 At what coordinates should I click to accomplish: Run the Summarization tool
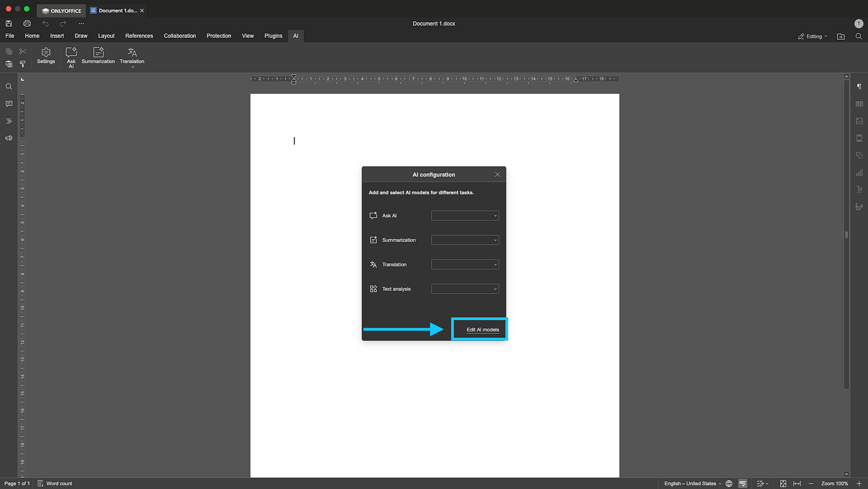tap(98, 56)
